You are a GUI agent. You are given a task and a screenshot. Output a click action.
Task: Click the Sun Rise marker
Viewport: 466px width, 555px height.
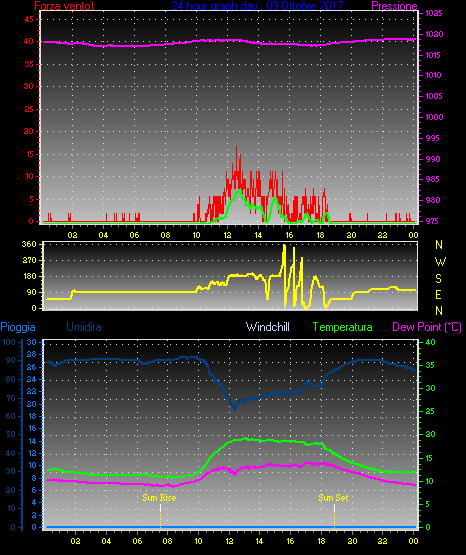[x=159, y=498]
